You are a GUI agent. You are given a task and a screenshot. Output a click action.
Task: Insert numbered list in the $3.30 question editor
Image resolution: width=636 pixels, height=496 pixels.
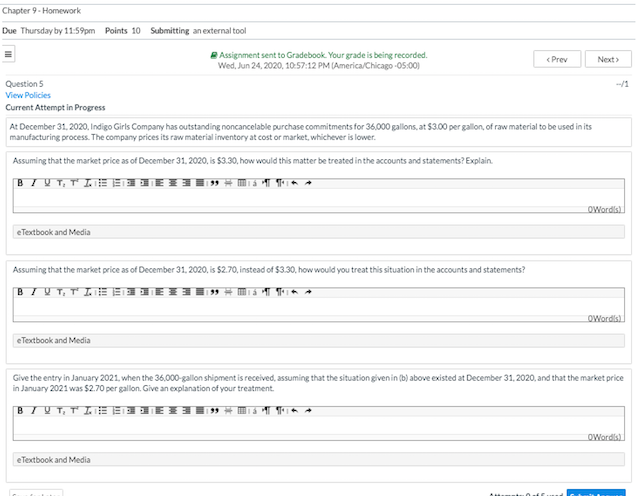coord(116,183)
